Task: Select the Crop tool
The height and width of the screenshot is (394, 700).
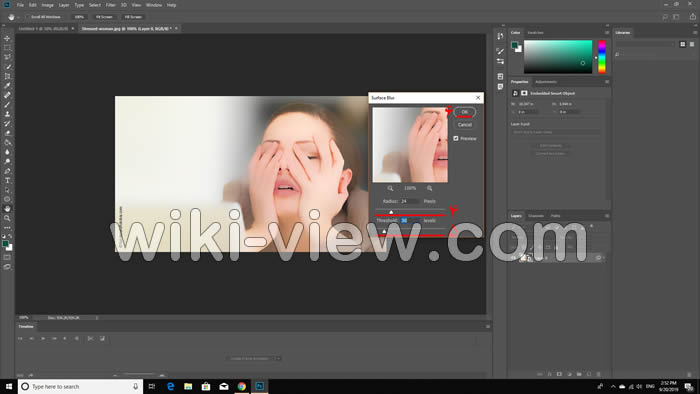Action: [x=7, y=76]
